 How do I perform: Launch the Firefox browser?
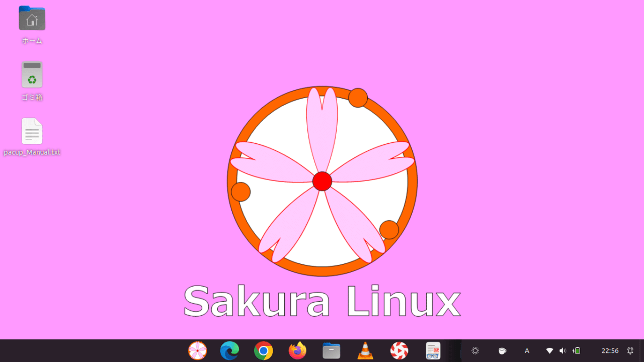297,350
